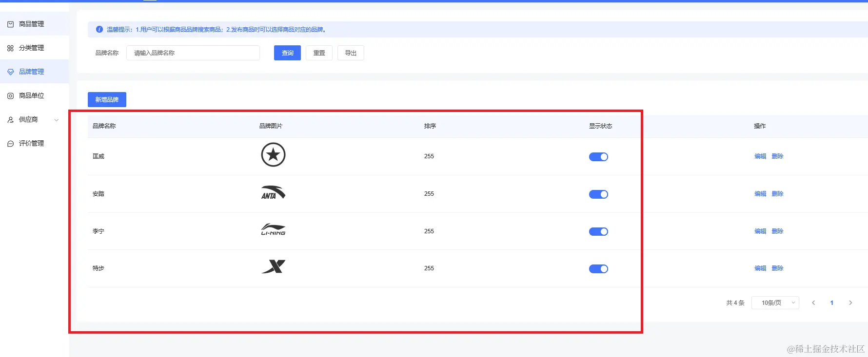Image resolution: width=868 pixels, height=357 pixels.
Task: Go to the next page arrow
Action: coord(850,302)
